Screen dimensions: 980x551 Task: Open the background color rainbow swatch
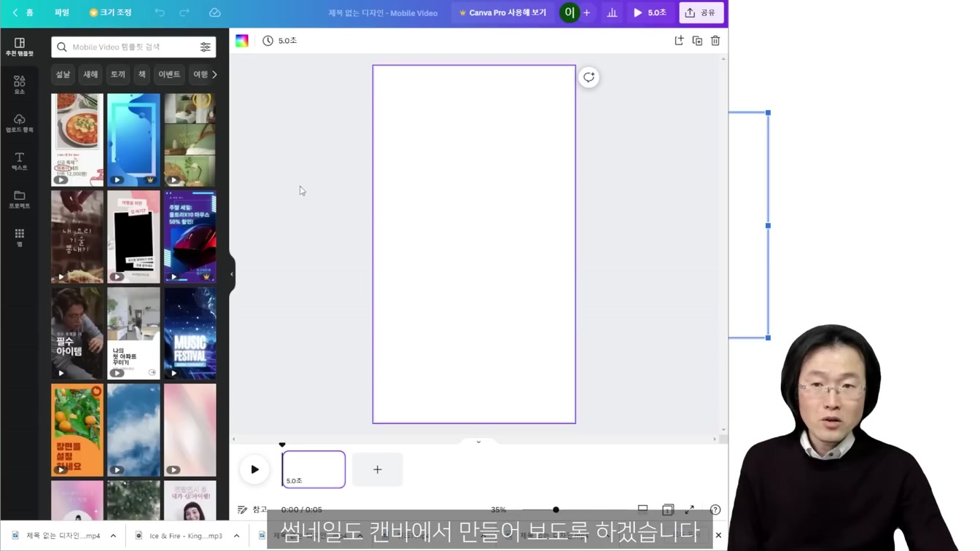[242, 41]
